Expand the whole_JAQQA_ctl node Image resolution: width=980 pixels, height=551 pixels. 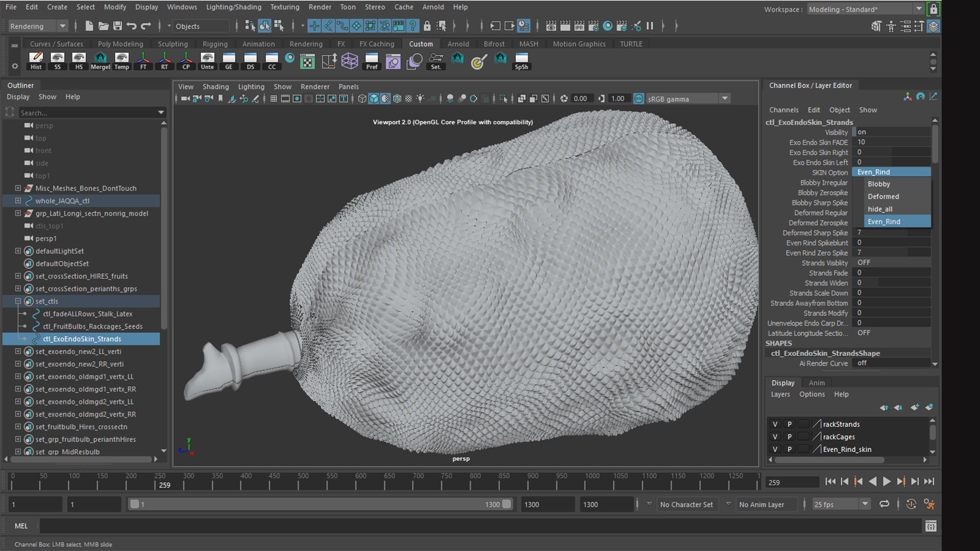18,201
